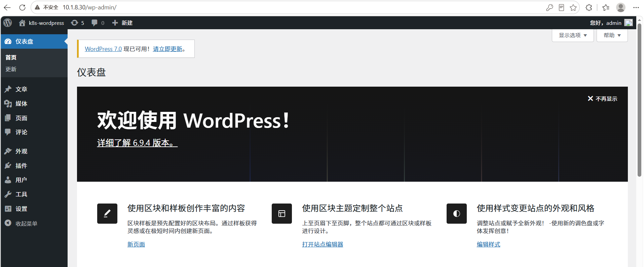Open the comments bubble icon in admin bar

pyautogui.click(x=94, y=23)
